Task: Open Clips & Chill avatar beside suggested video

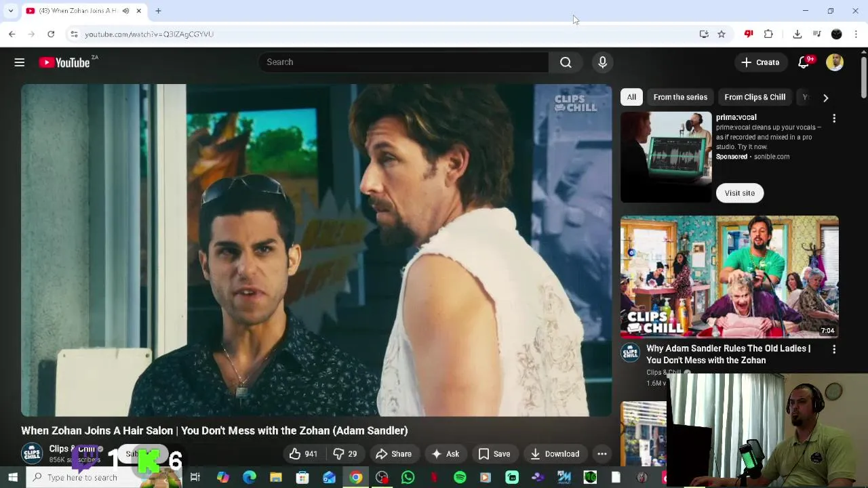Action: click(x=631, y=352)
